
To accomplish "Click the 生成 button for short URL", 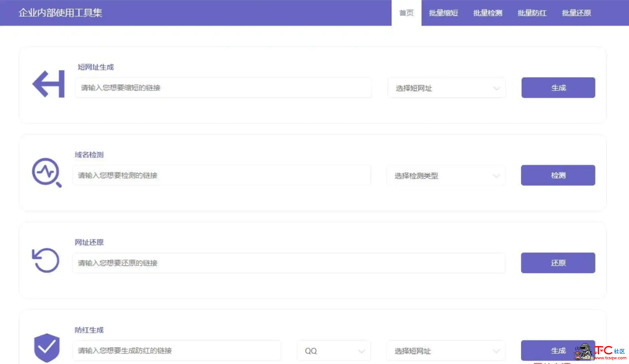I will (x=558, y=88).
